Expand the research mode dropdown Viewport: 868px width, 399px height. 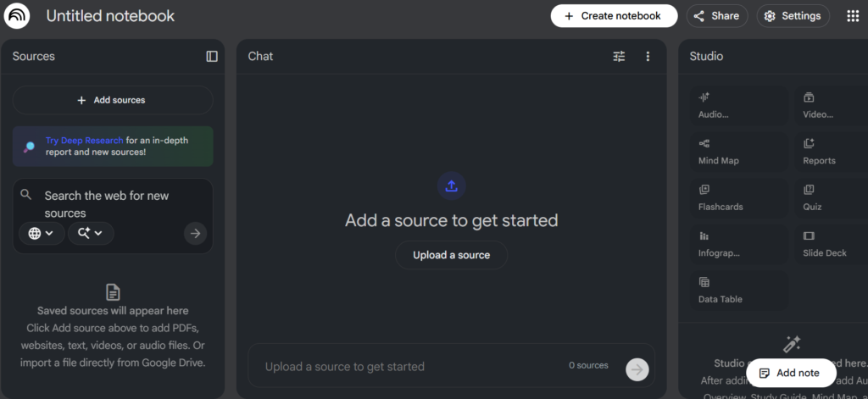(91, 233)
